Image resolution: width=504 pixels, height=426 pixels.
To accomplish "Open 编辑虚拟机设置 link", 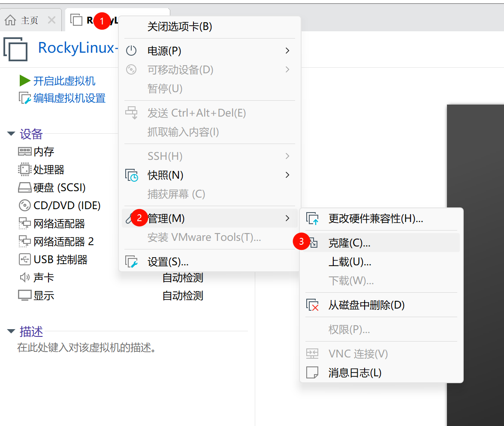I will pos(69,98).
